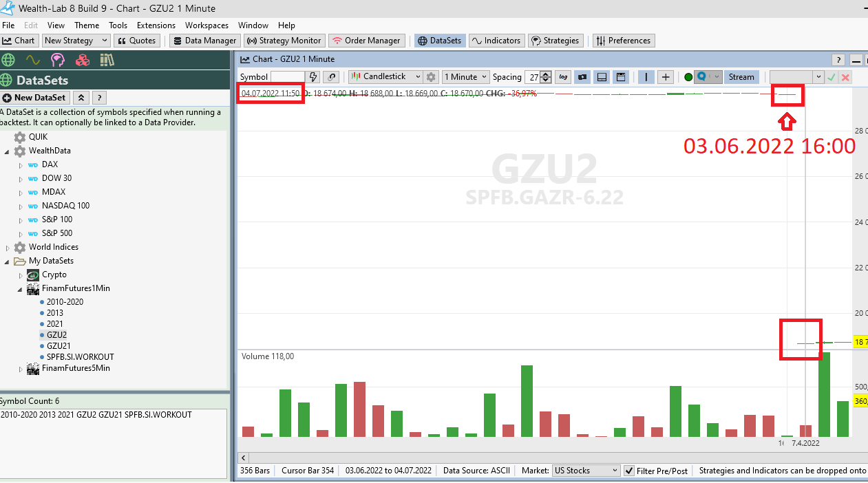The image size is (868, 483).
Task: Click inside the Symbol input field
Action: point(288,76)
